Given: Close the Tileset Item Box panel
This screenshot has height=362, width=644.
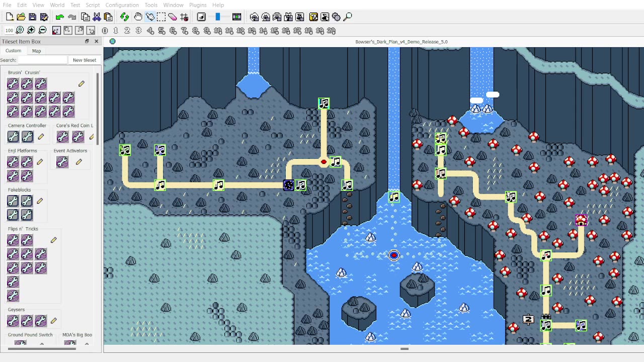Looking at the screenshot, I should [96, 42].
